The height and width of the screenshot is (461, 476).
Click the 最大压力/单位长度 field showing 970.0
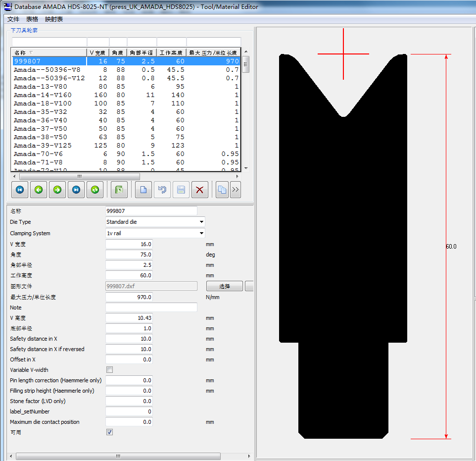(129, 297)
